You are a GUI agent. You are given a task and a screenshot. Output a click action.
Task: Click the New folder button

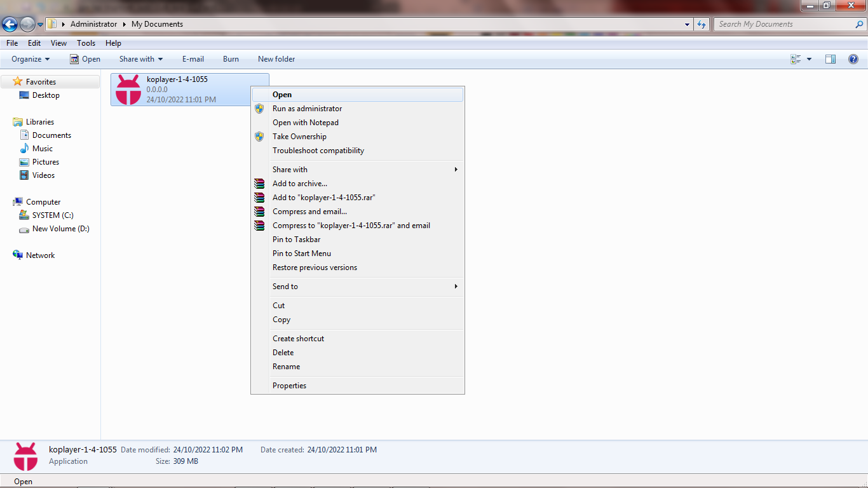click(x=276, y=59)
